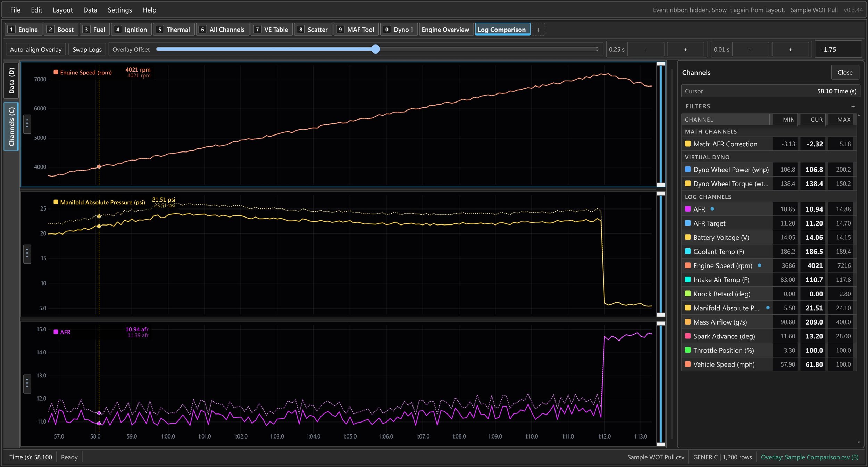The image size is (868, 467).
Task: Switch to the Thermal tab
Action: 174,30
